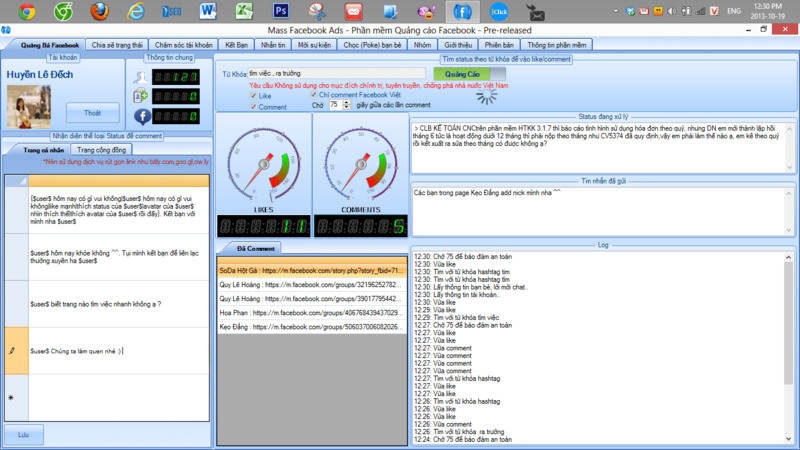Click the red mail taskbar icon
Viewport: 800px width, 450px height.
point(353,11)
